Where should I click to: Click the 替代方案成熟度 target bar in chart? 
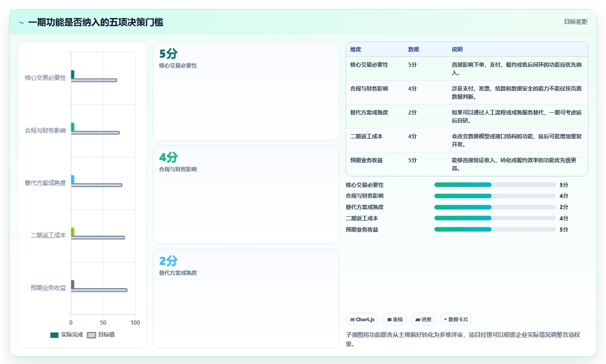tap(96, 185)
